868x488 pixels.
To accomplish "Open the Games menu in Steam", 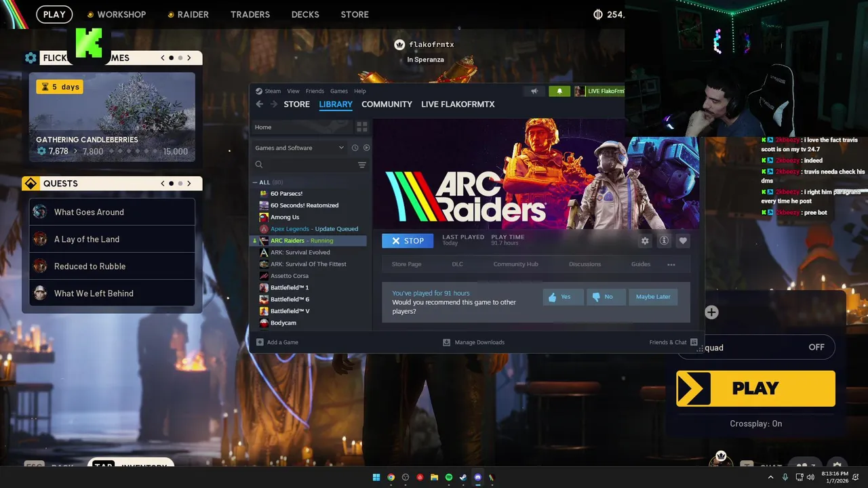I will [x=339, y=91].
